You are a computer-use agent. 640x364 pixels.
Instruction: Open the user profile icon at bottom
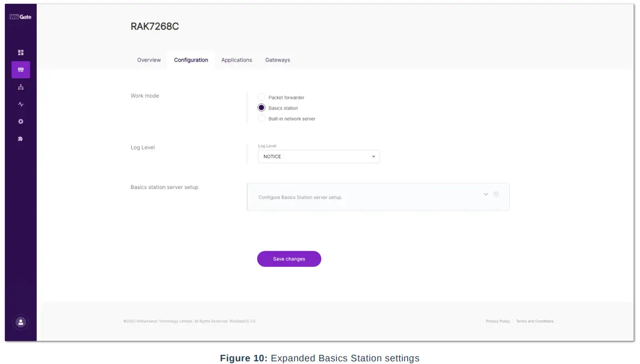point(20,322)
